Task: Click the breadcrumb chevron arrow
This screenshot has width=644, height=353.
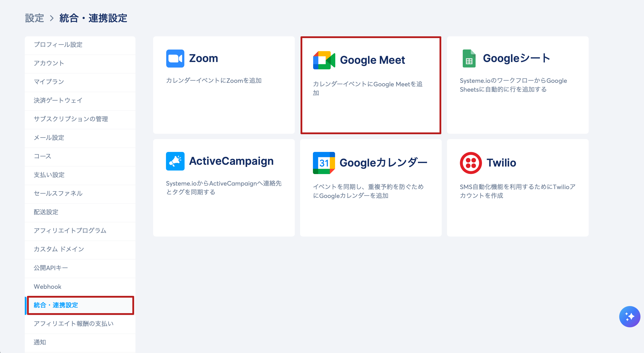Action: click(52, 18)
